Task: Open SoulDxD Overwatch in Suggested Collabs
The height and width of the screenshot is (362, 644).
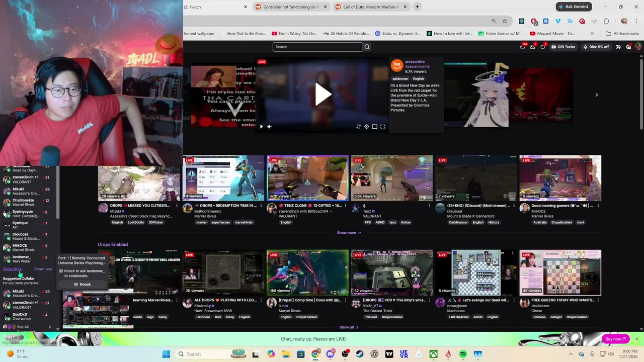Action: point(28,316)
